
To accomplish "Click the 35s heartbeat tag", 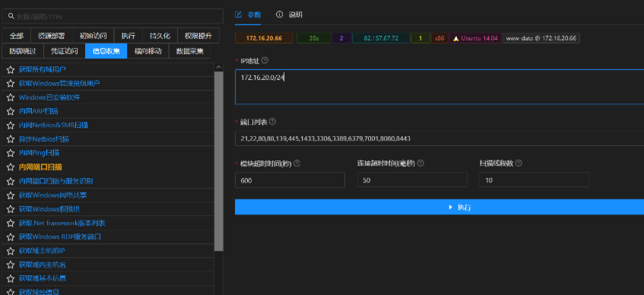I will click(314, 38).
